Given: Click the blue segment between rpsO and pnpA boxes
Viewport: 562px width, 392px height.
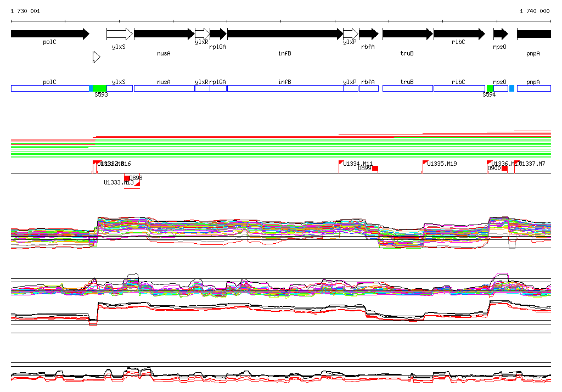Looking at the screenshot, I should (x=512, y=88).
